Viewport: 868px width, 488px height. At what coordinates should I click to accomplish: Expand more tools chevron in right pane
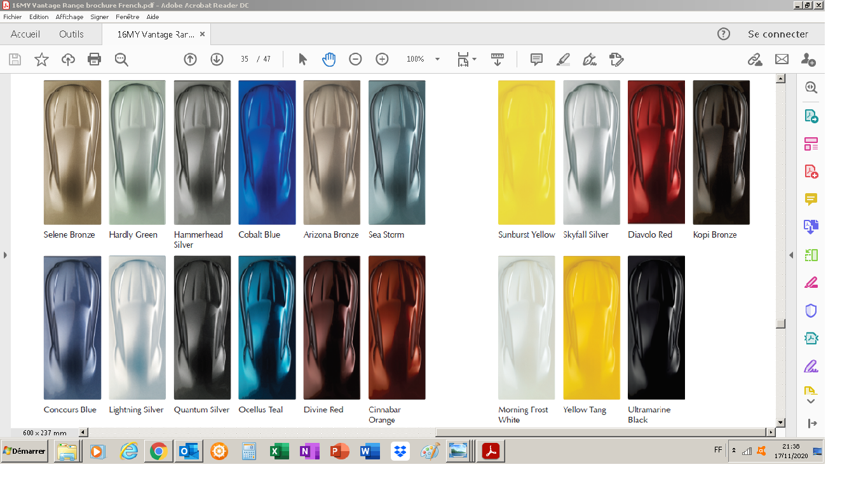811,402
